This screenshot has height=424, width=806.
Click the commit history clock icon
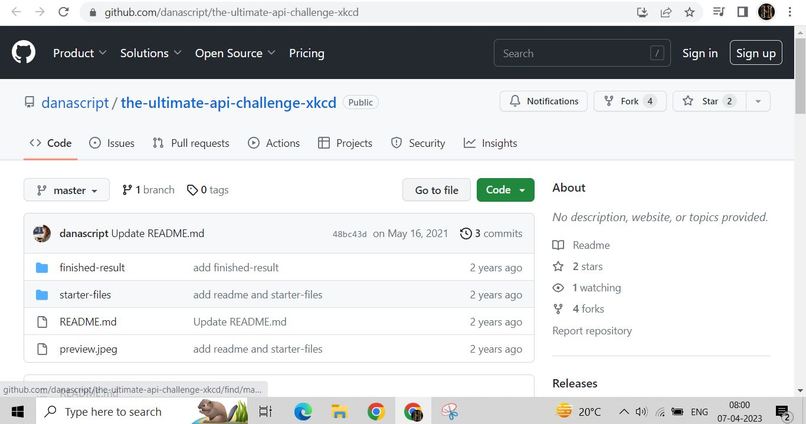(466, 234)
